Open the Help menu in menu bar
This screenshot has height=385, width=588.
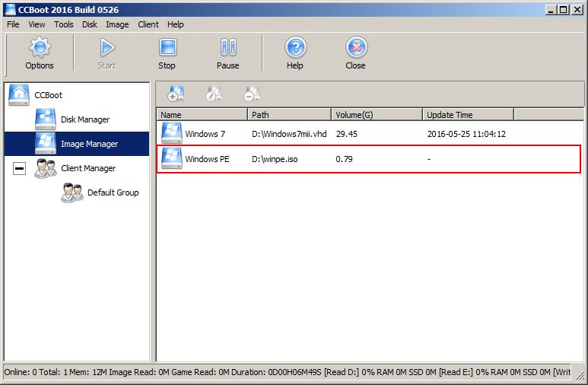pyautogui.click(x=176, y=24)
